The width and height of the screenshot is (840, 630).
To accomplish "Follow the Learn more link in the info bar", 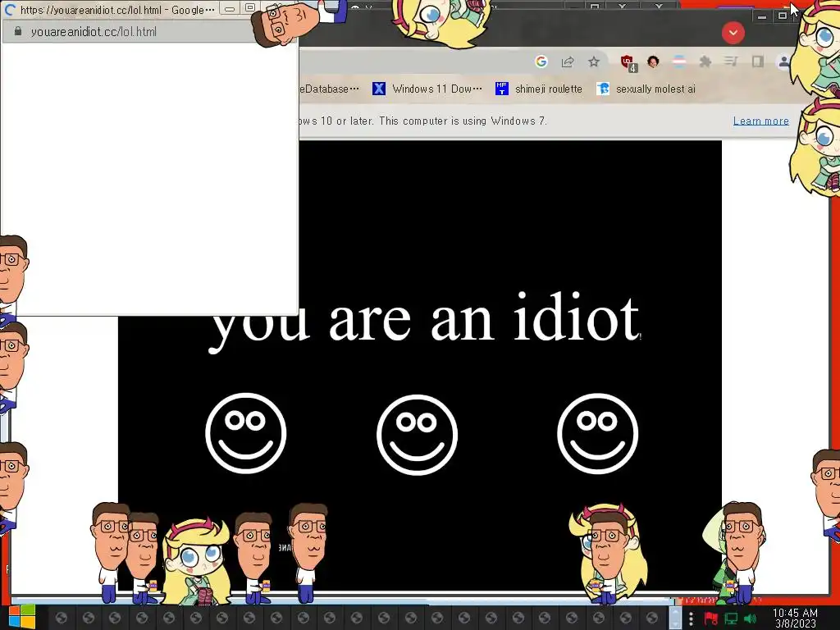I will point(760,121).
